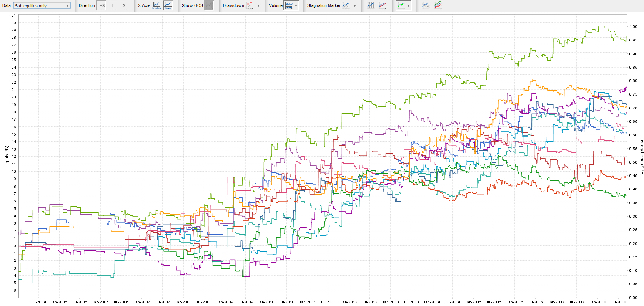
Task: Expand the Drawdown options arrow
Action: [258, 6]
